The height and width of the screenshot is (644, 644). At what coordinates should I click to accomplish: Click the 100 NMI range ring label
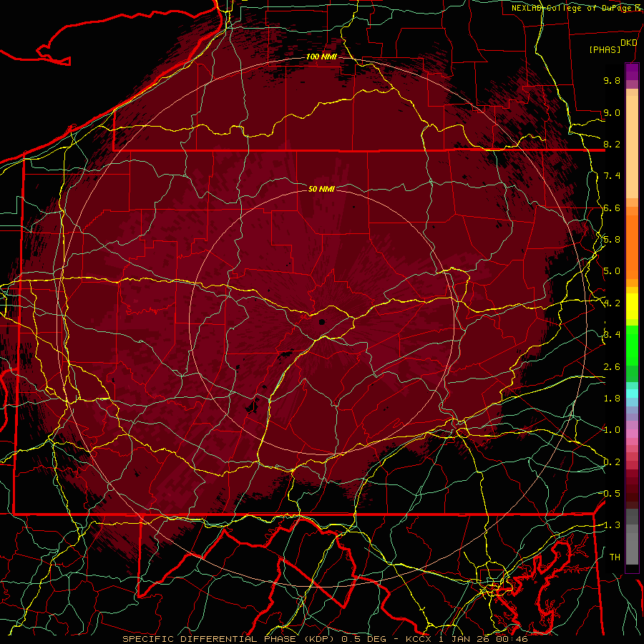(x=321, y=57)
